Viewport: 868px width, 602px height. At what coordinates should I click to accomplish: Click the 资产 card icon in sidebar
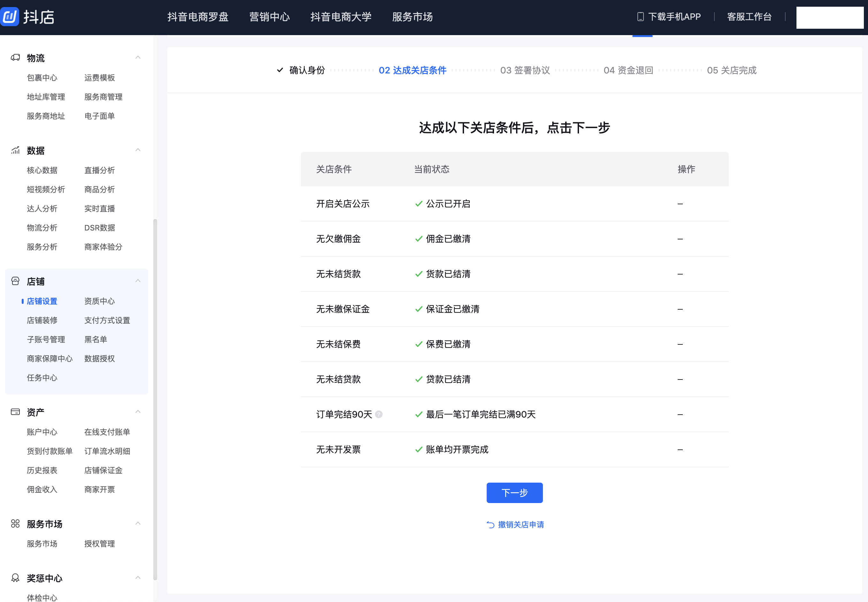pos(15,411)
